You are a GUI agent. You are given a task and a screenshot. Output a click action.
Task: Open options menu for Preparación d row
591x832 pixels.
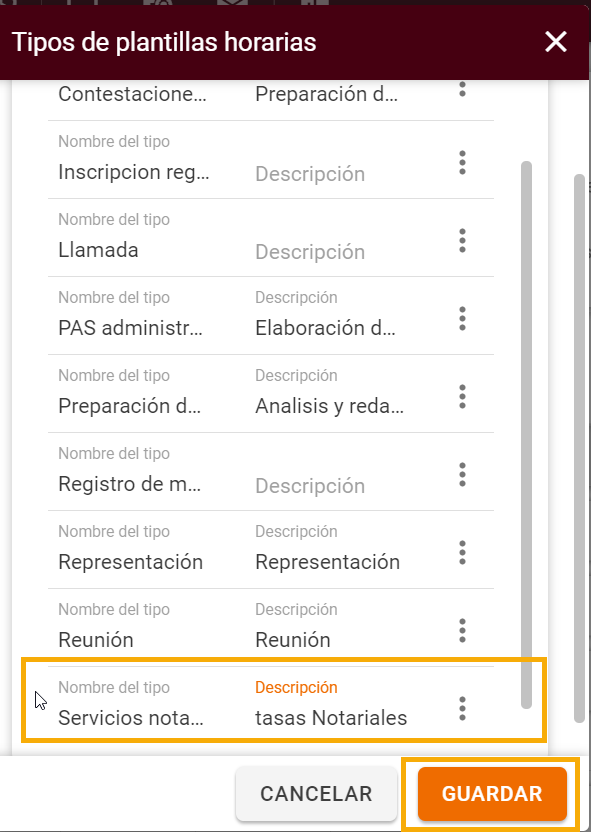coord(462,397)
